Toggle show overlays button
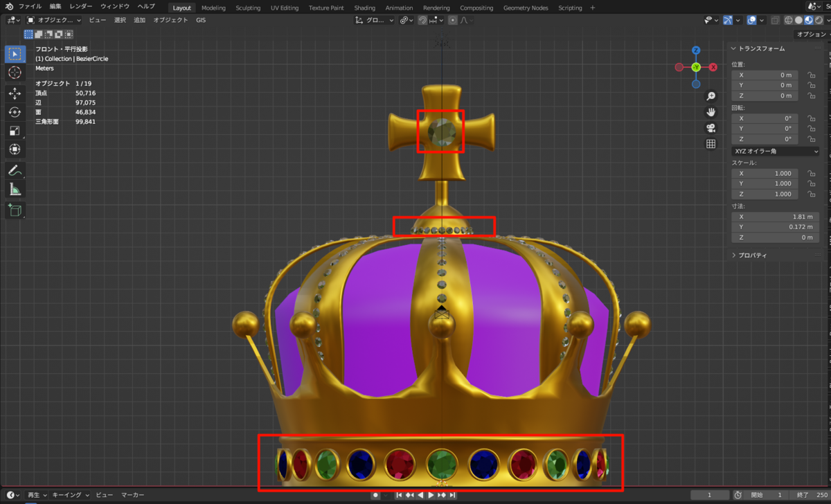 pyautogui.click(x=751, y=20)
